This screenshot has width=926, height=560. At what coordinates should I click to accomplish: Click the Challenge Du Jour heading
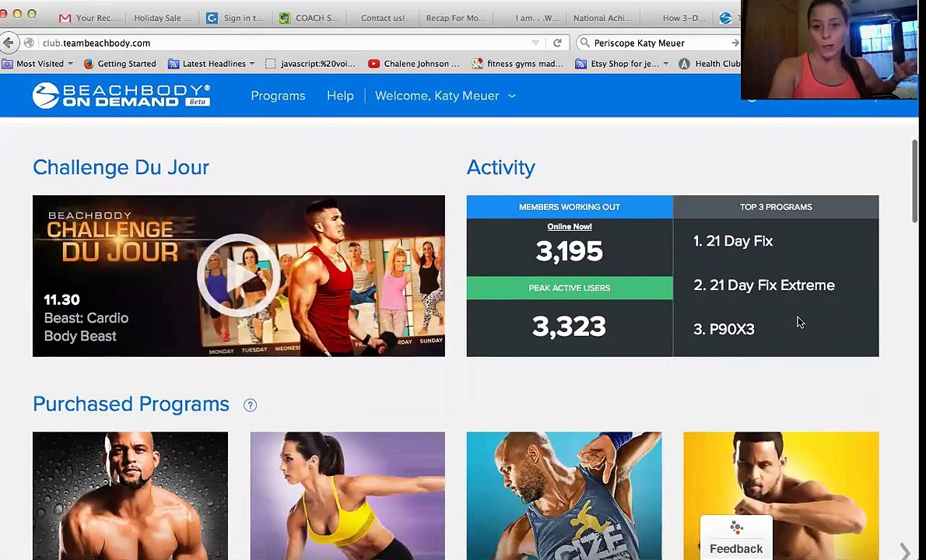point(121,167)
